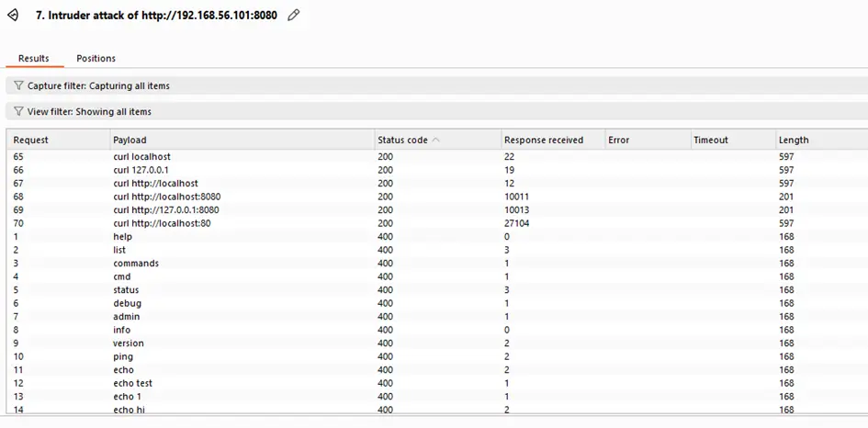Click the pencil icon to rename attack
The image size is (868, 428).
point(293,16)
